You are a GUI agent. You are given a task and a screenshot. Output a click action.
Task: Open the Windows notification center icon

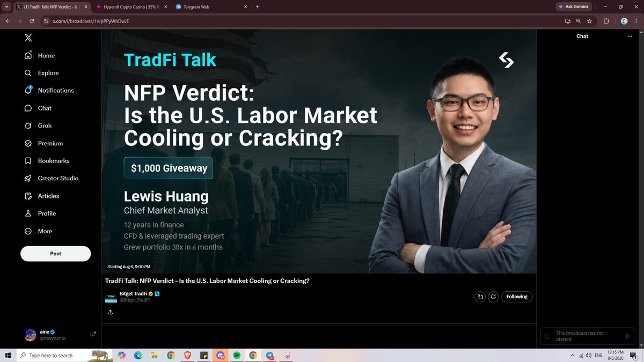pos(633,356)
